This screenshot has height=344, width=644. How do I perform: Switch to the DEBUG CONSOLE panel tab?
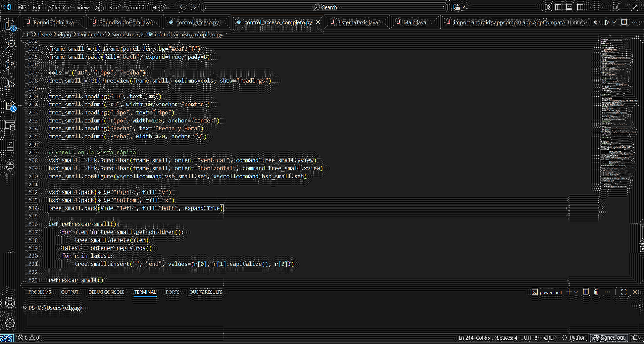[106, 292]
